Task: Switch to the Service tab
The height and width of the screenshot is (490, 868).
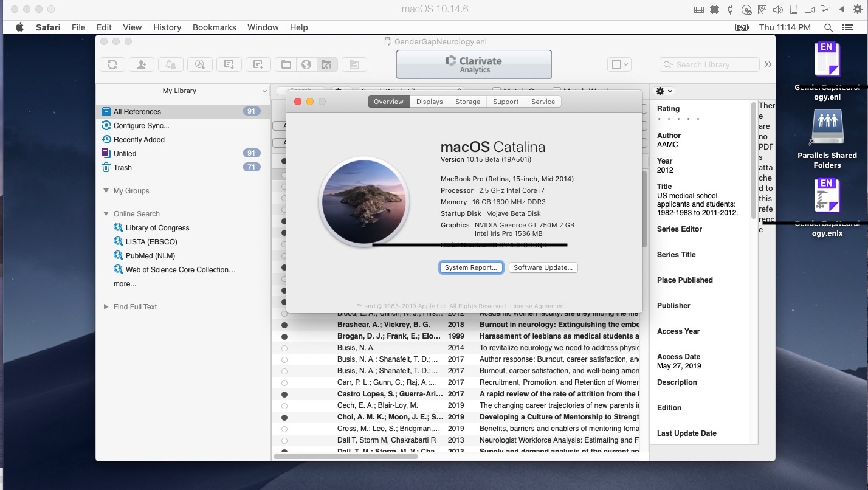Action: tap(543, 102)
